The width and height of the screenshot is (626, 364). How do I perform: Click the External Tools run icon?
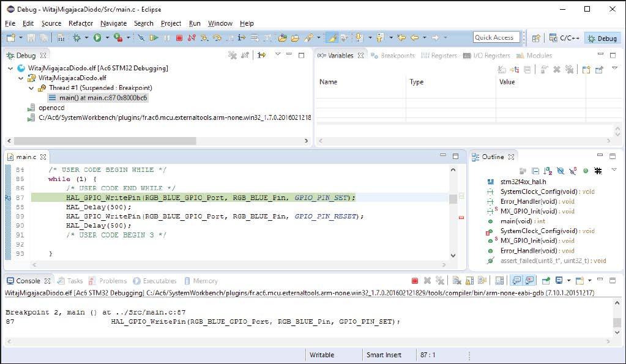[117, 38]
